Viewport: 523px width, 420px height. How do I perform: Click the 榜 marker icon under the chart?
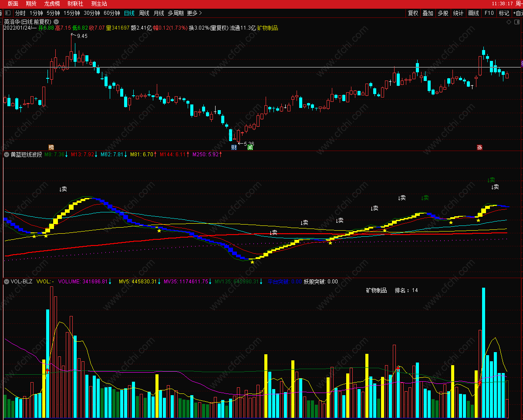51,147
